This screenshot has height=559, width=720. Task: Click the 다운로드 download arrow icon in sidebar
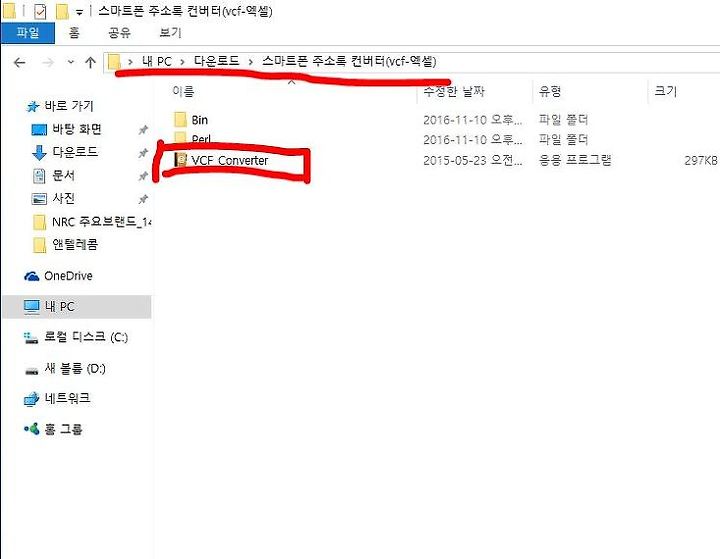[x=39, y=152]
